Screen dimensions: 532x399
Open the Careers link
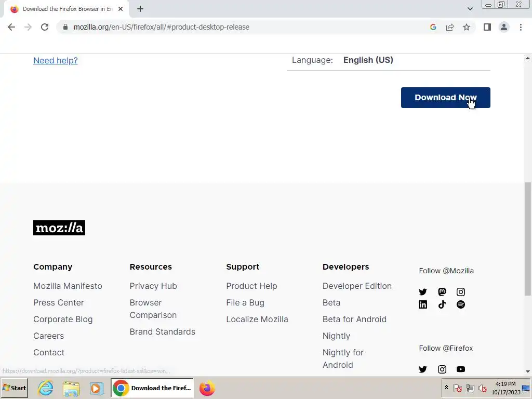(x=48, y=336)
